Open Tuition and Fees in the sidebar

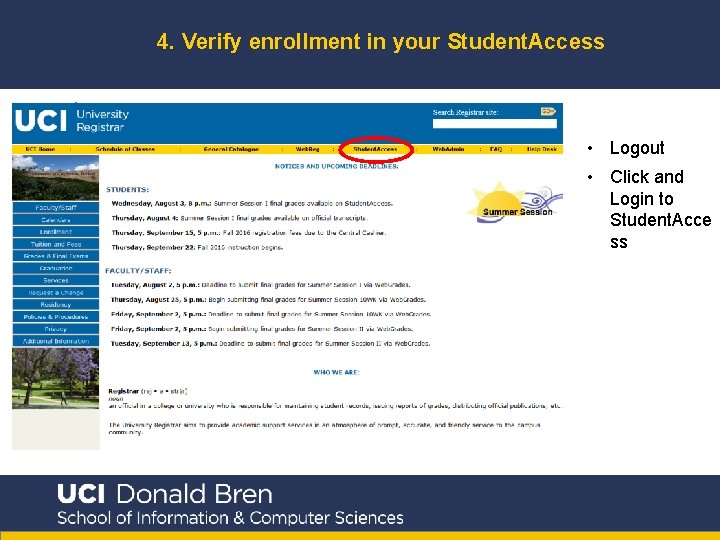[x=56, y=244]
